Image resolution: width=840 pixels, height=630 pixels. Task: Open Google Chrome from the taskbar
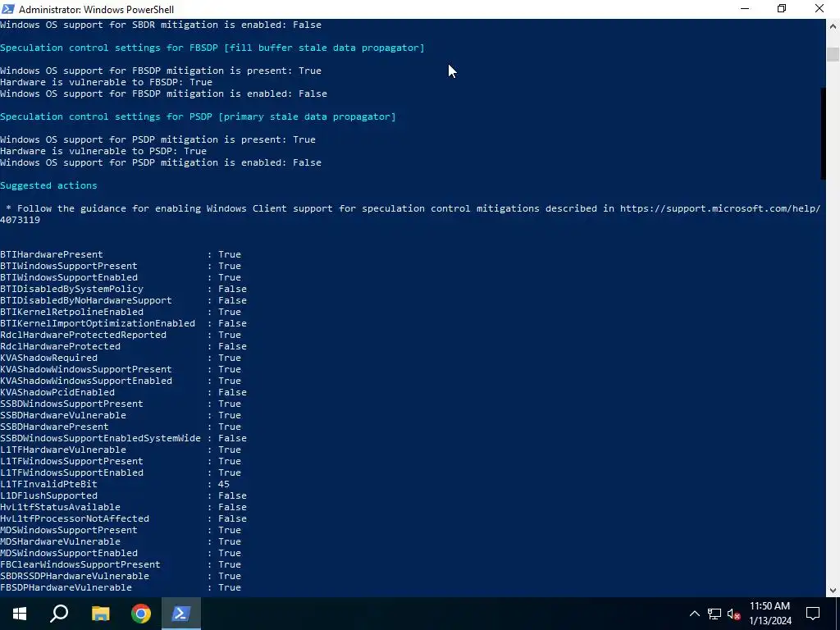pyautogui.click(x=141, y=614)
